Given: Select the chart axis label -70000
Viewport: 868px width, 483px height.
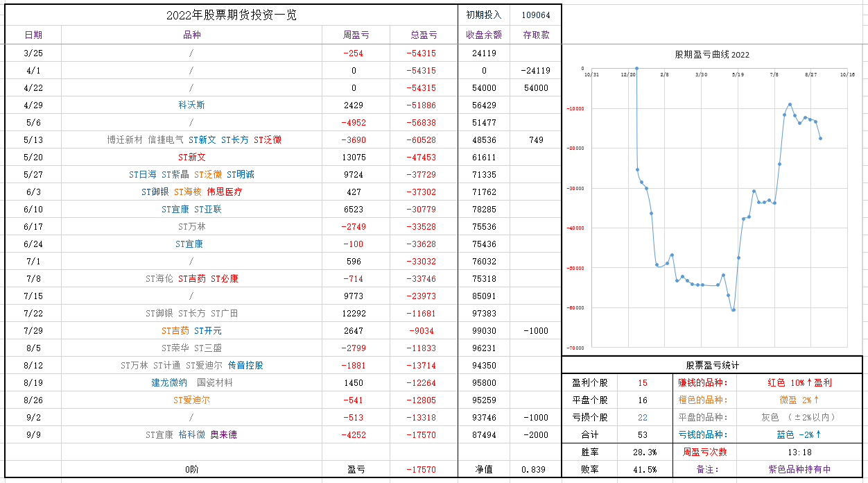Looking at the screenshot, I should tap(575, 348).
